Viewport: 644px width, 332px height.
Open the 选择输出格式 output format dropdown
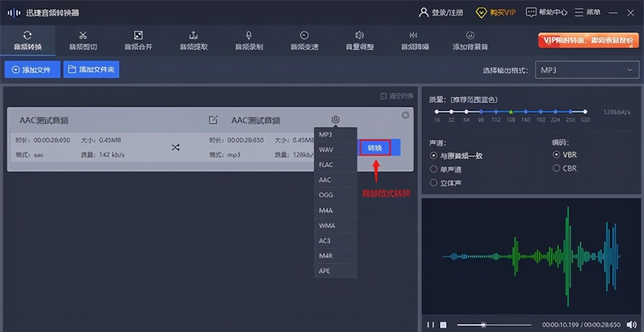[x=586, y=70]
